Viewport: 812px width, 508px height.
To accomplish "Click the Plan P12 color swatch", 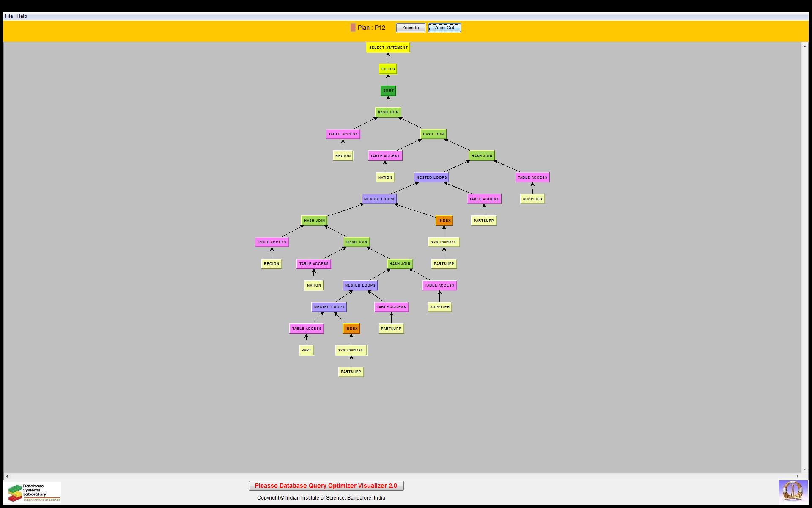I will tap(353, 28).
